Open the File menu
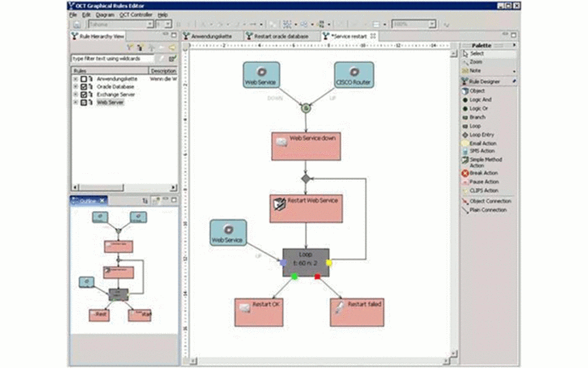The width and height of the screenshot is (588, 368). [73, 14]
